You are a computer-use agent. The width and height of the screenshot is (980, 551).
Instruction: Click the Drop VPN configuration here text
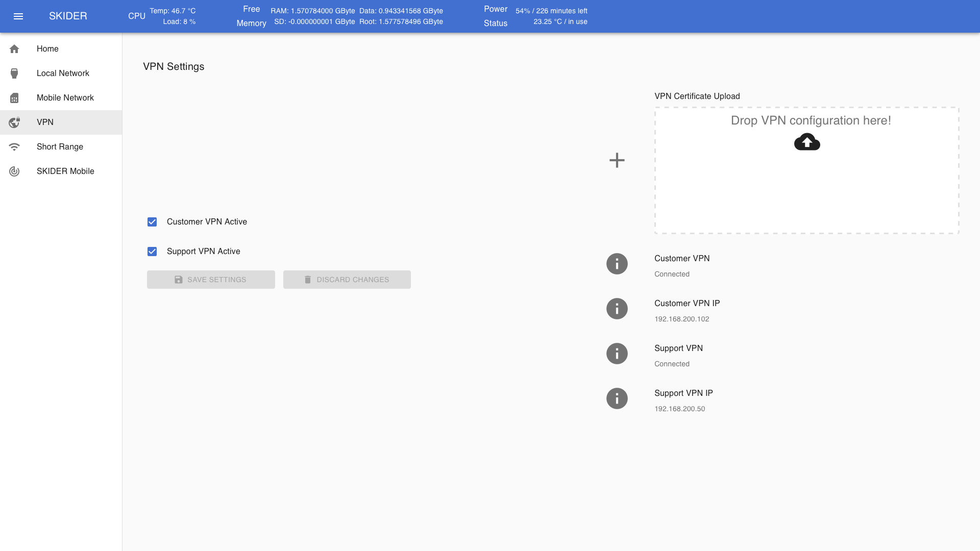click(811, 120)
